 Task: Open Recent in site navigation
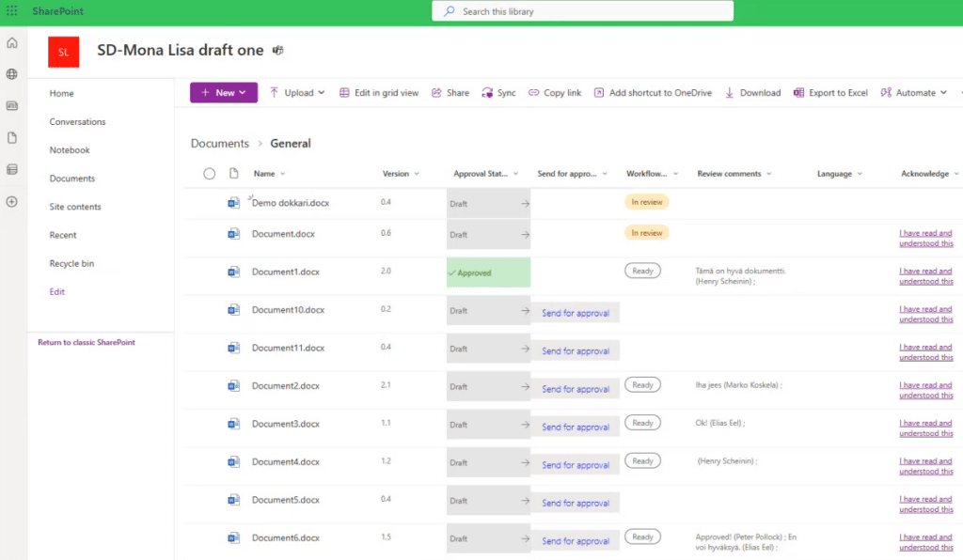63,235
